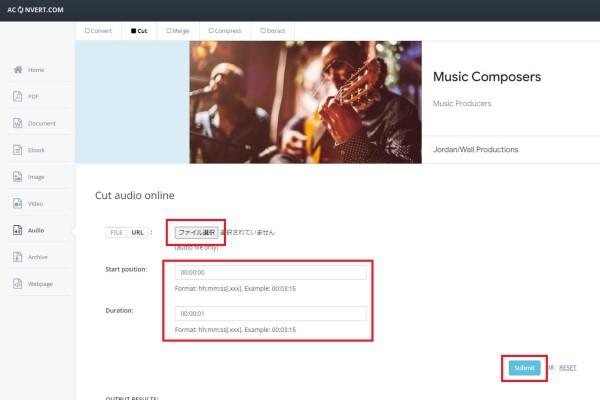The image size is (600, 400).
Task: Open the Image sidebar link
Action: click(x=36, y=177)
